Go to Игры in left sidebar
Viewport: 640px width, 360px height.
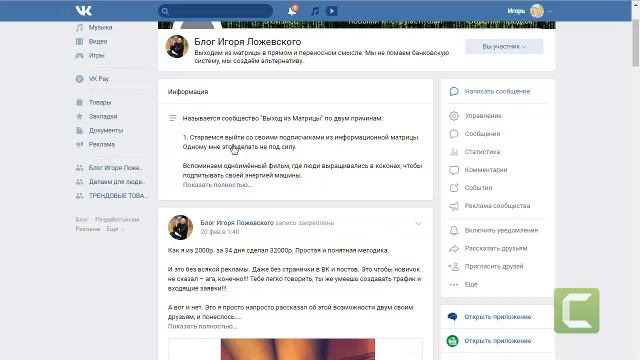pyautogui.click(x=97, y=55)
